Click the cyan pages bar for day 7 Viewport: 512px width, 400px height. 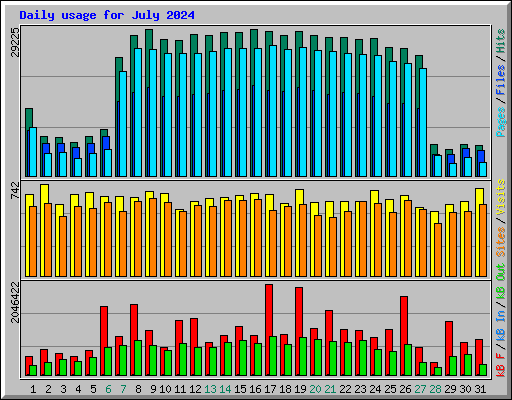pyautogui.click(x=123, y=124)
